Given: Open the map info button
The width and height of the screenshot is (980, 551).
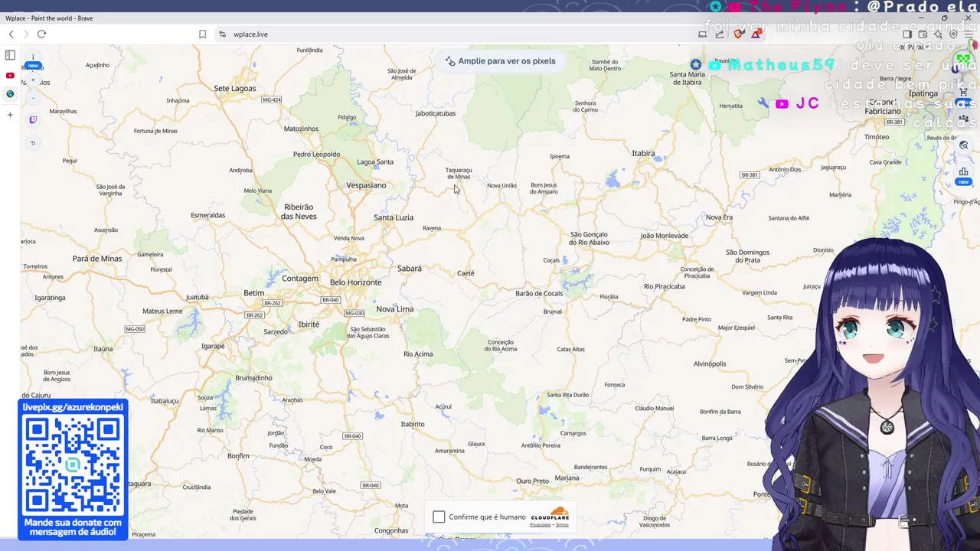Looking at the screenshot, I should [x=33, y=58].
